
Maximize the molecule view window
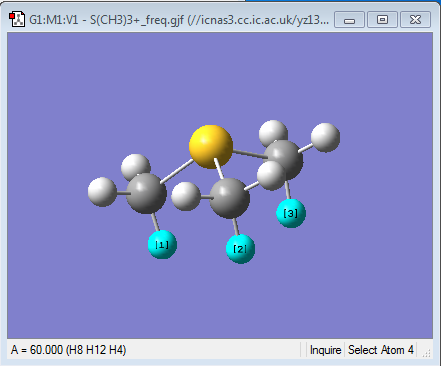[382, 20]
